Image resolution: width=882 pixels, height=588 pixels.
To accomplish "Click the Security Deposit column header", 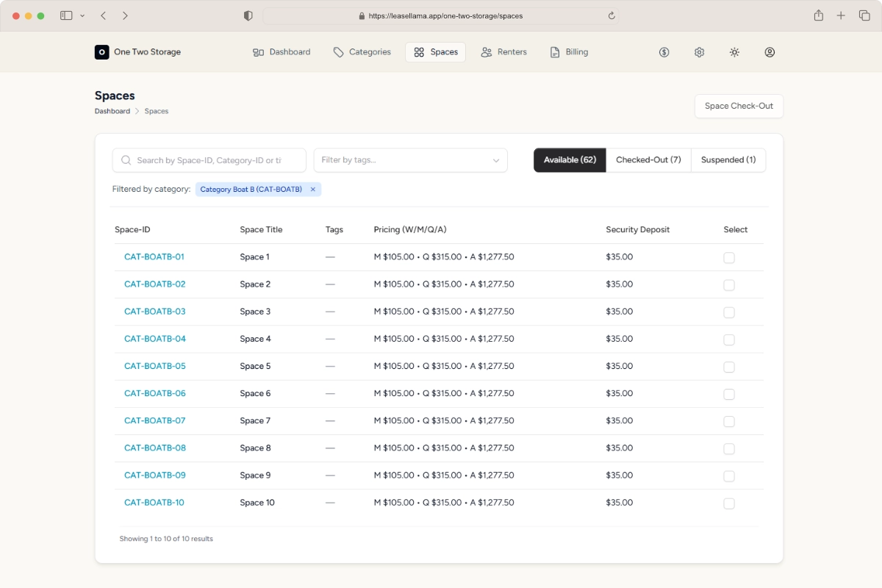I will pyautogui.click(x=638, y=229).
